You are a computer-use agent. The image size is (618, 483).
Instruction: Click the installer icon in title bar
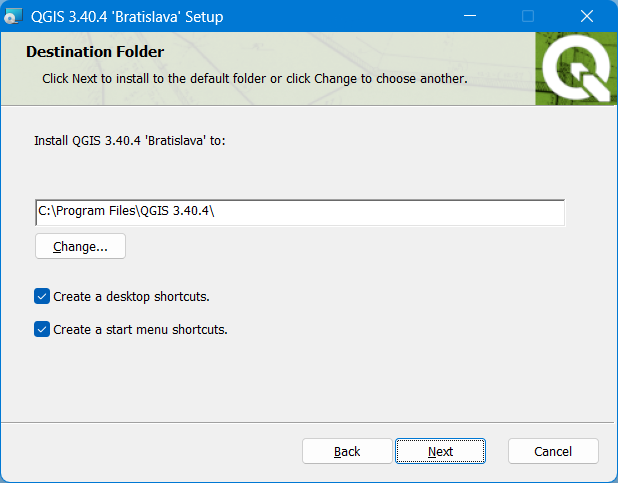13,17
